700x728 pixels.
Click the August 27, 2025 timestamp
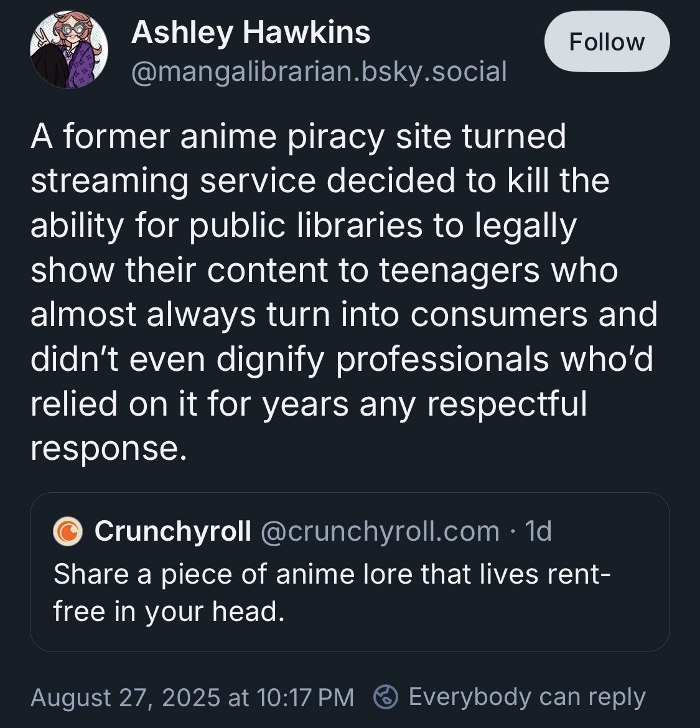click(x=192, y=698)
